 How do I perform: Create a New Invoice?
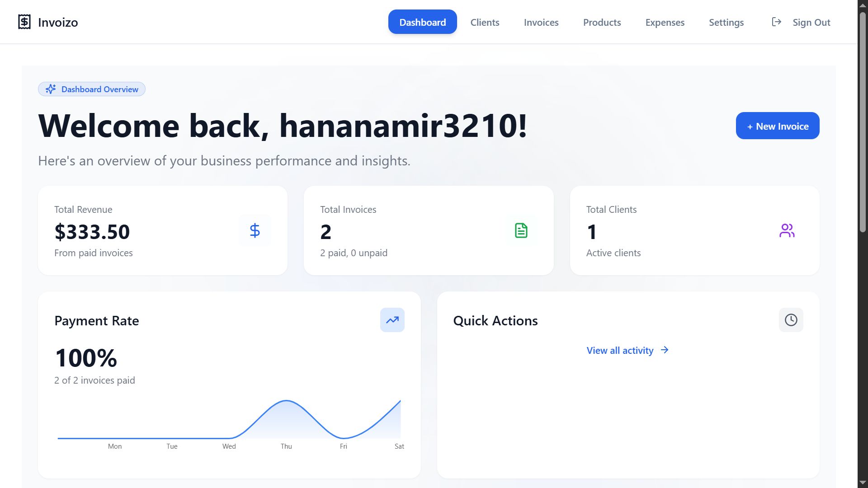pyautogui.click(x=777, y=126)
